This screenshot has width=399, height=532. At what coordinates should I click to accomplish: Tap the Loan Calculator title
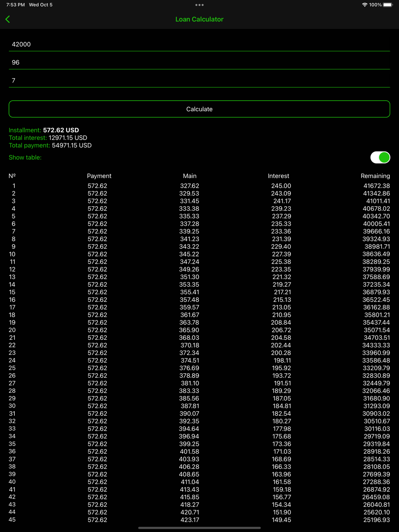coord(199,19)
